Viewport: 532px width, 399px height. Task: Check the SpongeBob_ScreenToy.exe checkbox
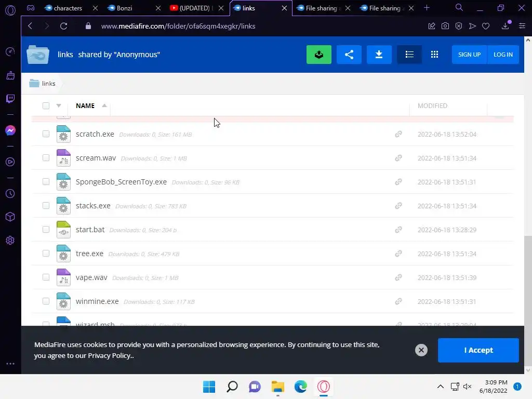46,181
